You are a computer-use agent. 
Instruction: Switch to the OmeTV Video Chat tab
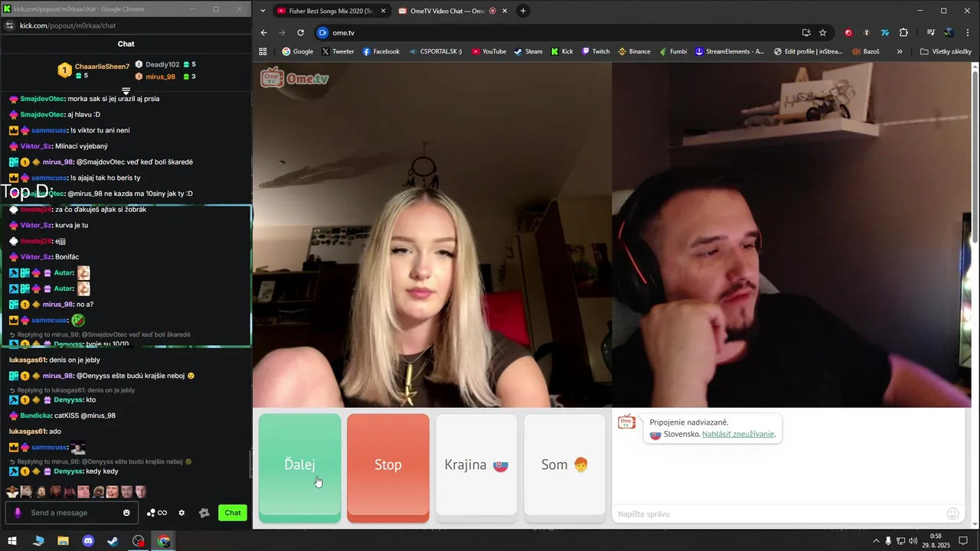(x=447, y=11)
